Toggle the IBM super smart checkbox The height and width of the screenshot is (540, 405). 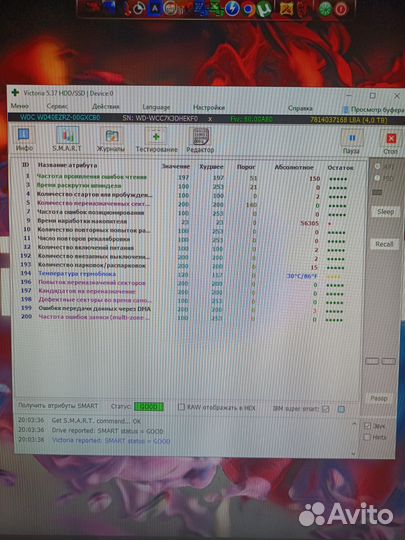(x=325, y=409)
